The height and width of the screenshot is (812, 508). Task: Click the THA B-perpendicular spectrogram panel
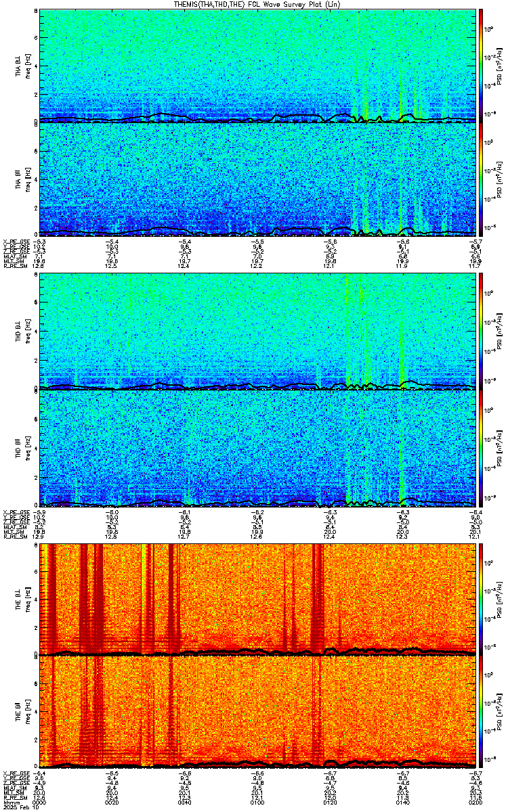(x=256, y=66)
